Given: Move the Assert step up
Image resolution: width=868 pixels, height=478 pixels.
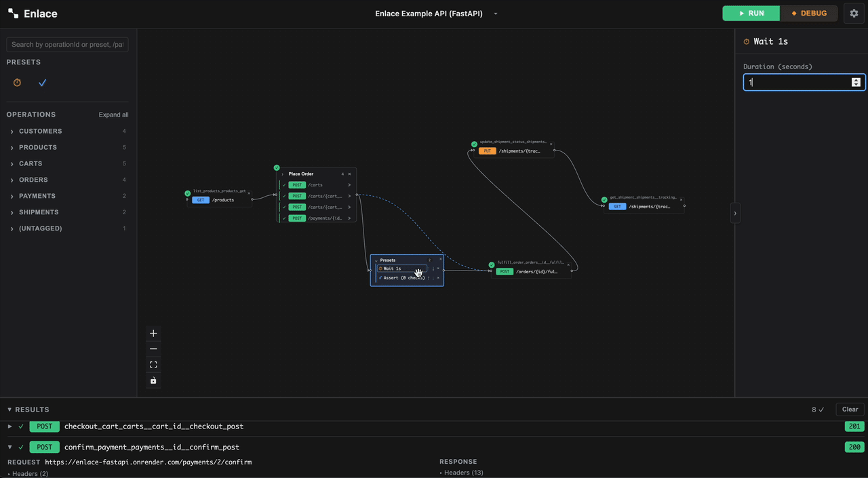Looking at the screenshot, I should coord(429,278).
